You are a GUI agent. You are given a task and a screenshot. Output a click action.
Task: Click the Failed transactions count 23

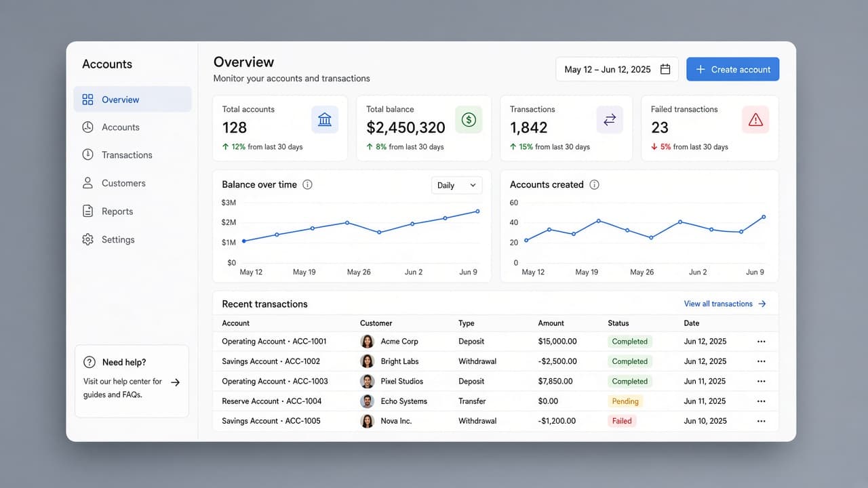[x=660, y=127]
